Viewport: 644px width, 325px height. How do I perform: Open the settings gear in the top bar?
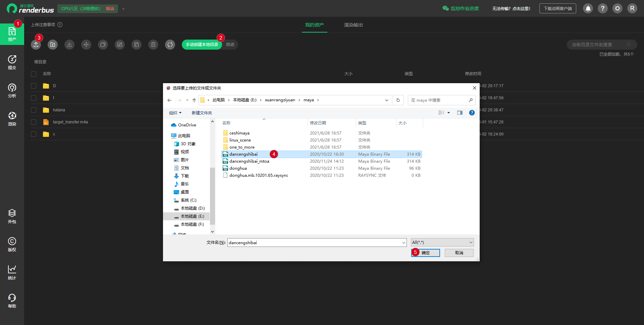point(618,8)
